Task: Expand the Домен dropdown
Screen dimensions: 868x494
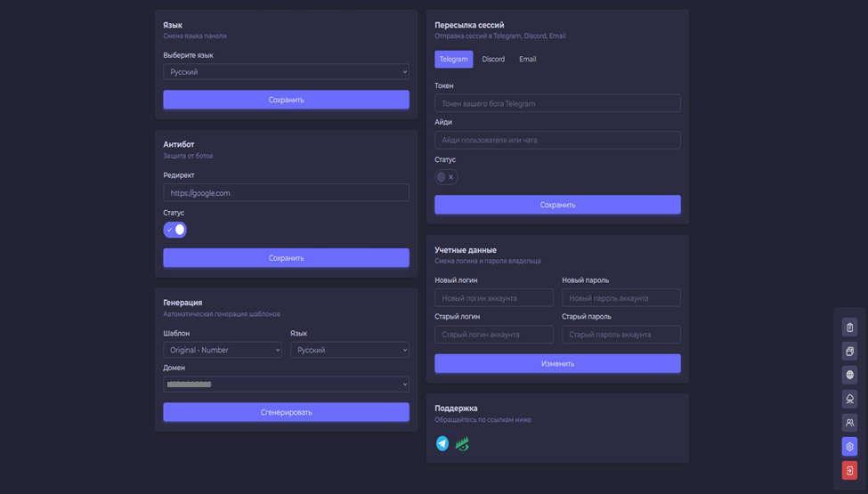Action: coord(286,385)
